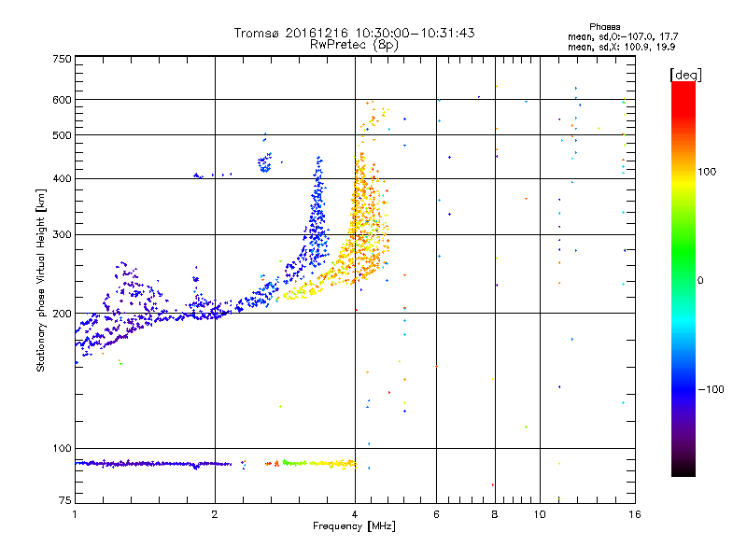Click the '[deg]' colorbar unit label
Image resolution: width=747 pixels, height=560 pixels.
[x=685, y=75]
